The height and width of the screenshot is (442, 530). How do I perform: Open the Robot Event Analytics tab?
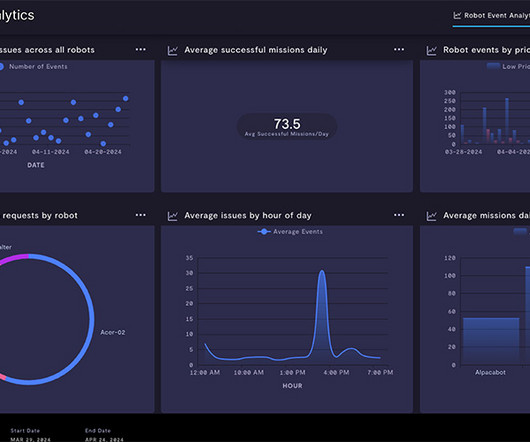tap(491, 16)
